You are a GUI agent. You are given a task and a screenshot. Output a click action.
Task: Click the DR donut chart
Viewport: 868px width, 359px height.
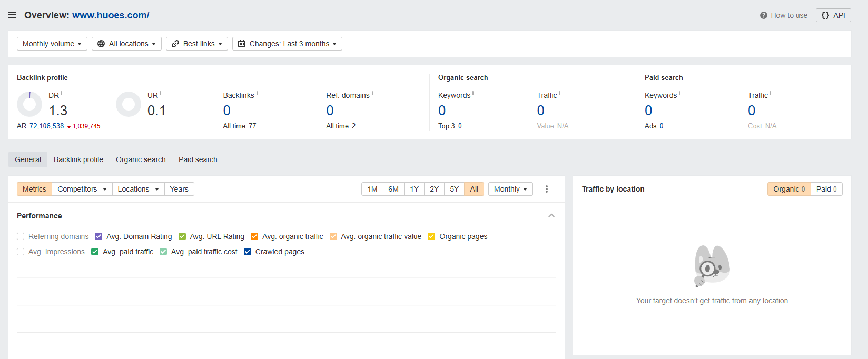(x=29, y=104)
